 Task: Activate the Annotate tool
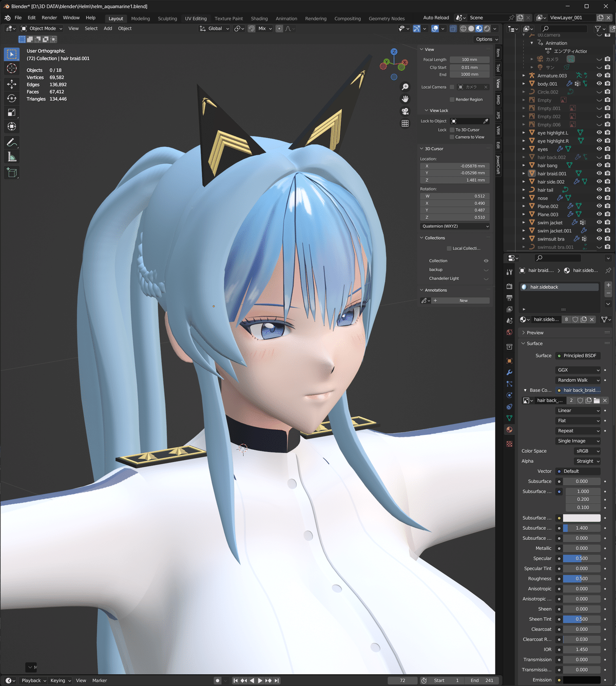[11, 142]
